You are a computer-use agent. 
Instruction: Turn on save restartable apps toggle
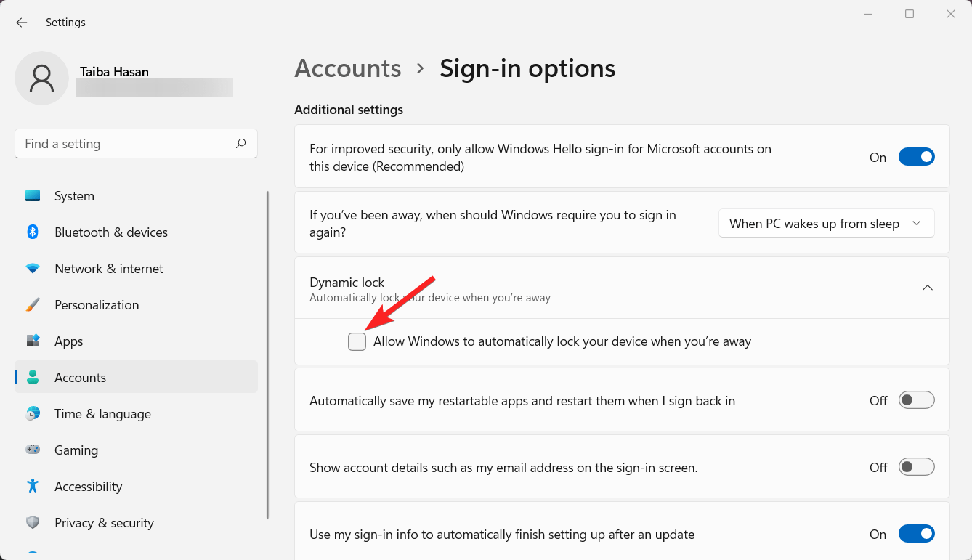point(916,400)
